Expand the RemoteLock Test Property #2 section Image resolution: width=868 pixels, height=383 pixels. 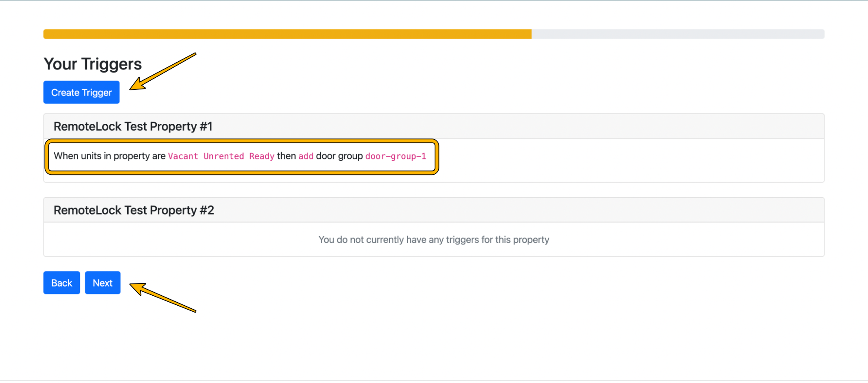coord(134,210)
